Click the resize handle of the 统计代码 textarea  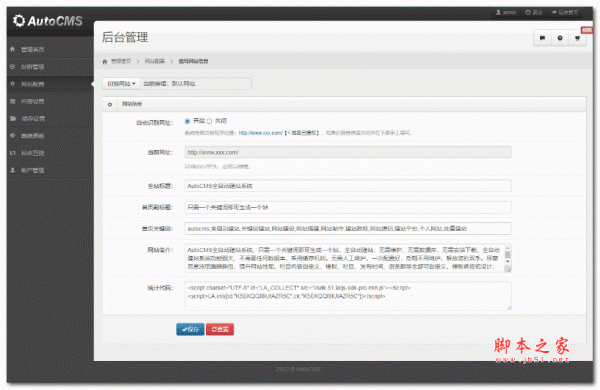tap(509, 307)
